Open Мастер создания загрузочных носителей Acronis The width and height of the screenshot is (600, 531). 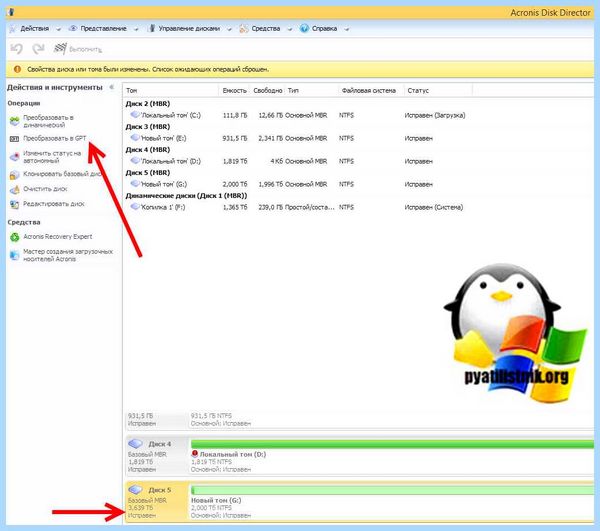click(x=68, y=255)
